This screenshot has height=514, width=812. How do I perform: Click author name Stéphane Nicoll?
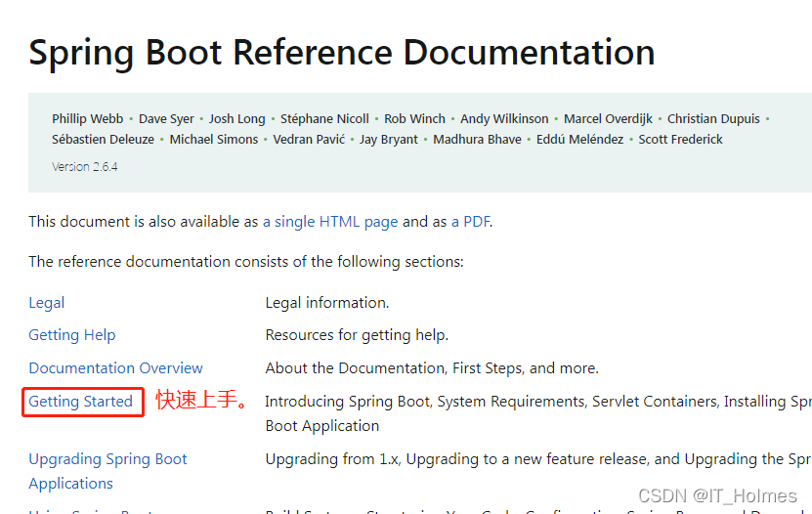pyautogui.click(x=324, y=119)
